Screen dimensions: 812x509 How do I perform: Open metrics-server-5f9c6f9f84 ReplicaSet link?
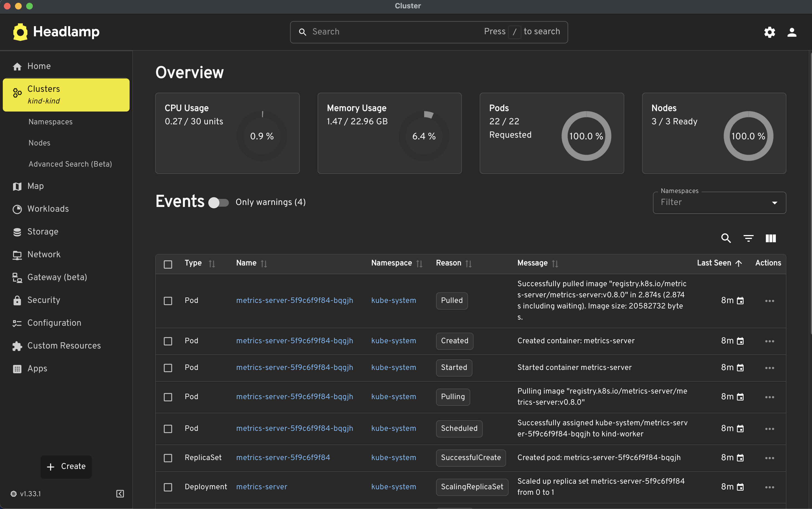(x=283, y=458)
